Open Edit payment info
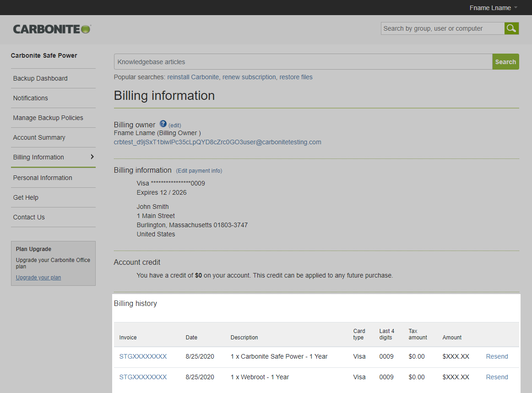The height and width of the screenshot is (393, 532). [x=199, y=170]
